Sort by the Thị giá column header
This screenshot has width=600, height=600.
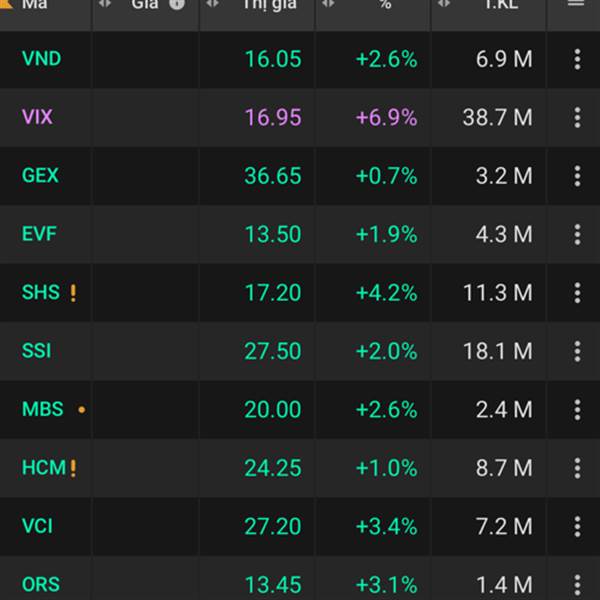click(270, 4)
